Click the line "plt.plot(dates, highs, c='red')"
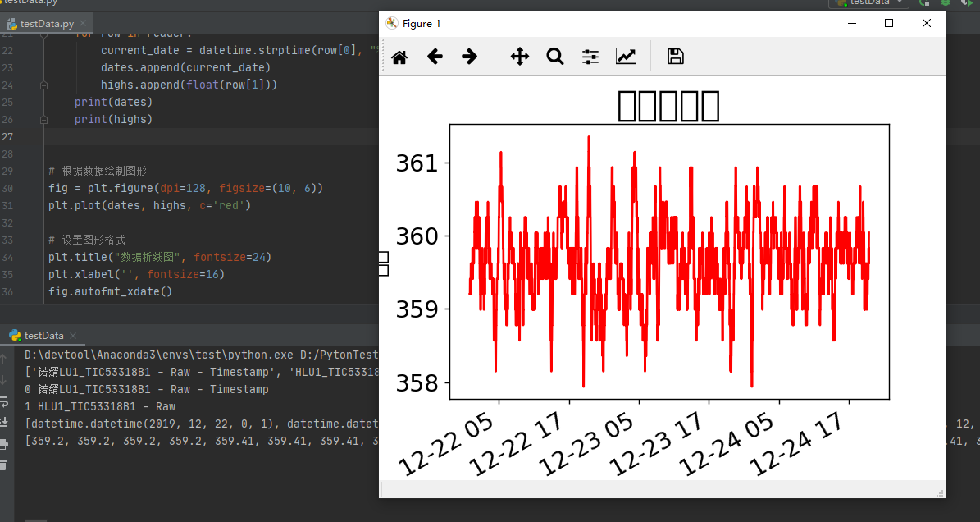 (149, 205)
